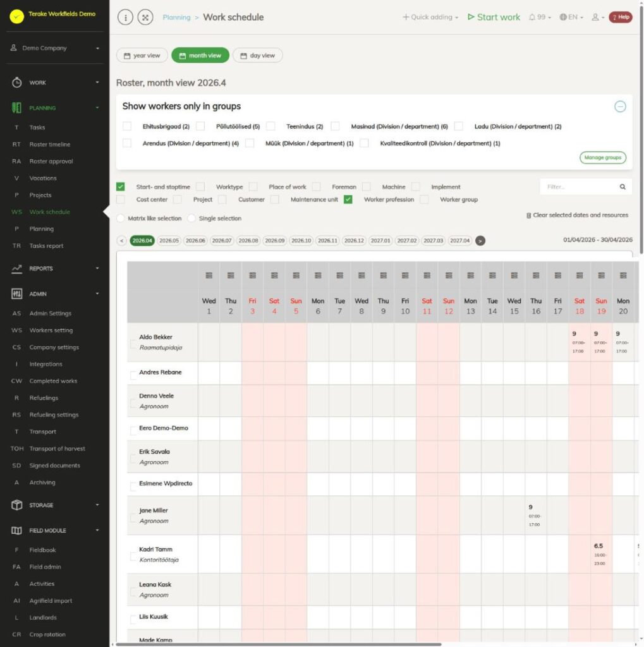This screenshot has width=644, height=647.
Task: Open EN language dropdown
Action: [x=571, y=17]
